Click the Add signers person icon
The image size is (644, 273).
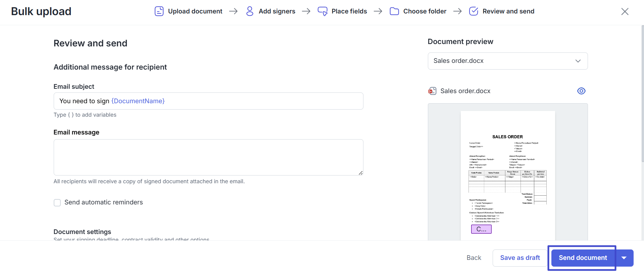[250, 11]
